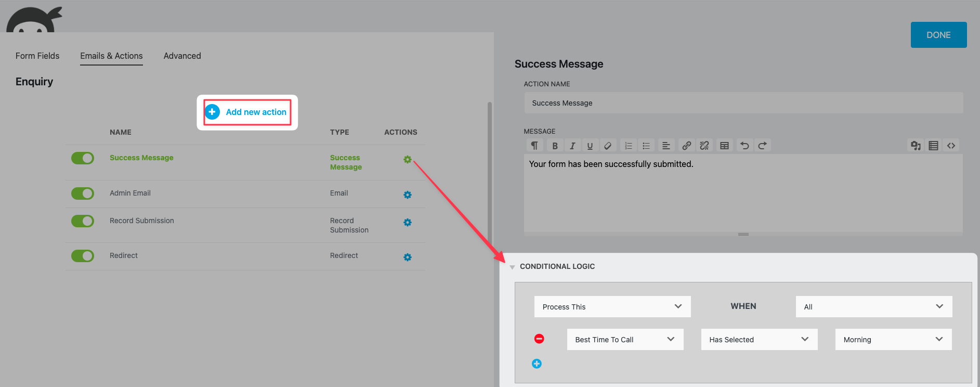Remove the Best Time To Call condition

click(x=539, y=339)
